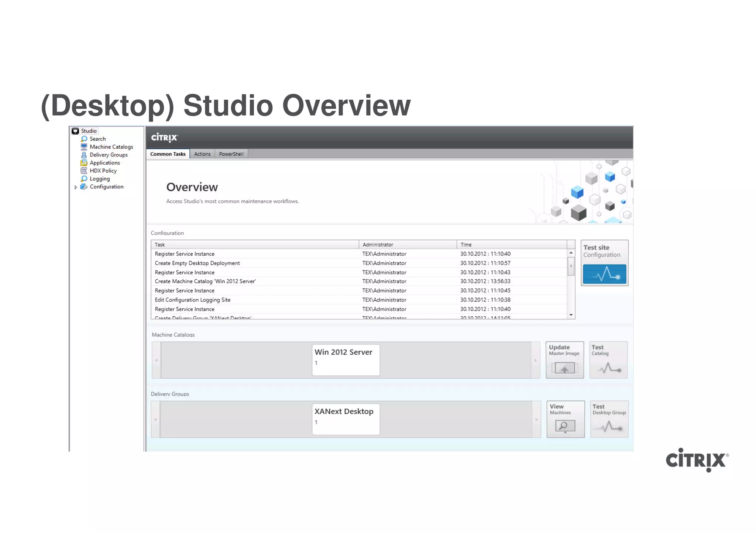Open Logging in the tree
The image size is (756, 534).
tap(100, 179)
